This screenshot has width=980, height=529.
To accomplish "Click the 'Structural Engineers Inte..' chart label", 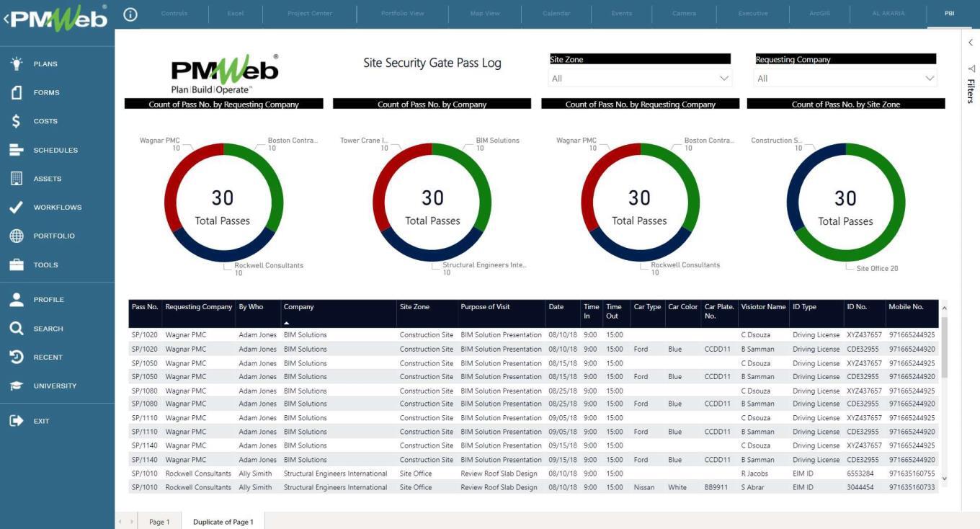I will (x=484, y=265).
